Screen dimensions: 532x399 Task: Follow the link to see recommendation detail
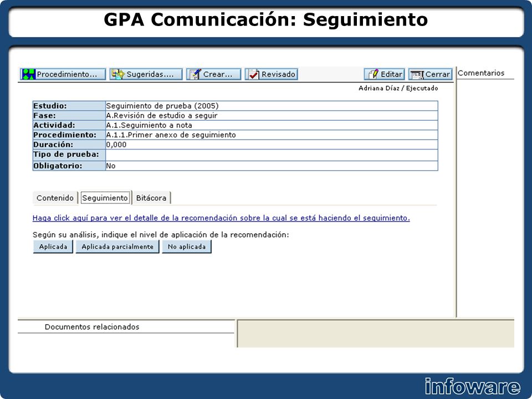(x=221, y=218)
